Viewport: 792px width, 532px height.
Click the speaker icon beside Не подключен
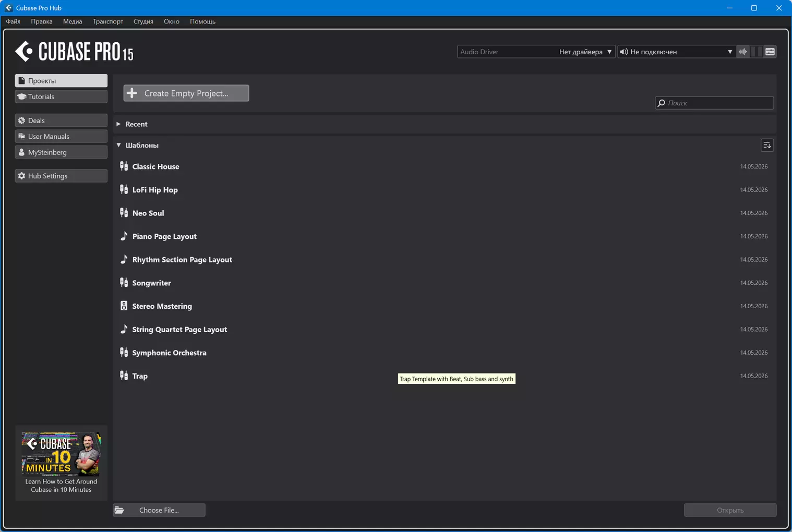623,52
